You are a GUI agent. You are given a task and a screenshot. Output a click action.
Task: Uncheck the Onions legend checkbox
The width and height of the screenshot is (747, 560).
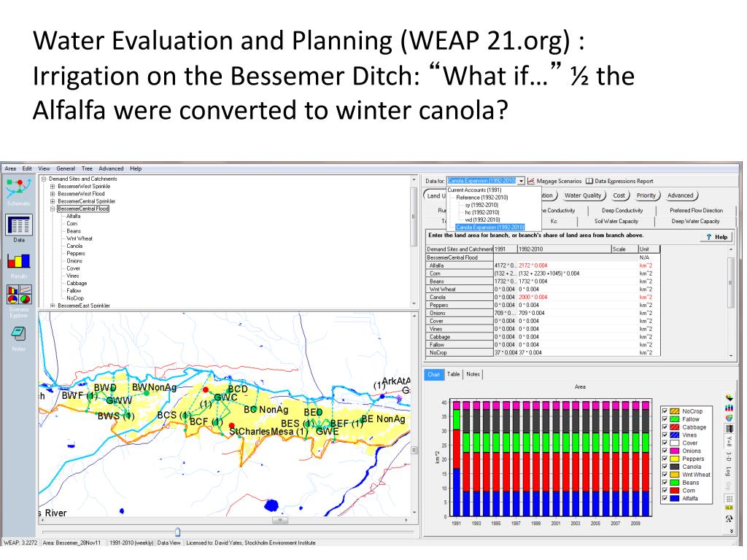coord(665,451)
